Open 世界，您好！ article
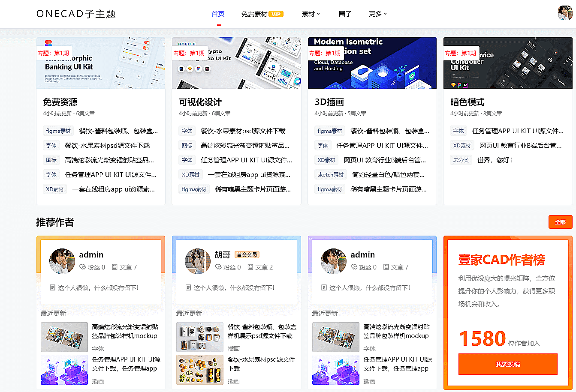The image size is (576, 392). [x=495, y=160]
